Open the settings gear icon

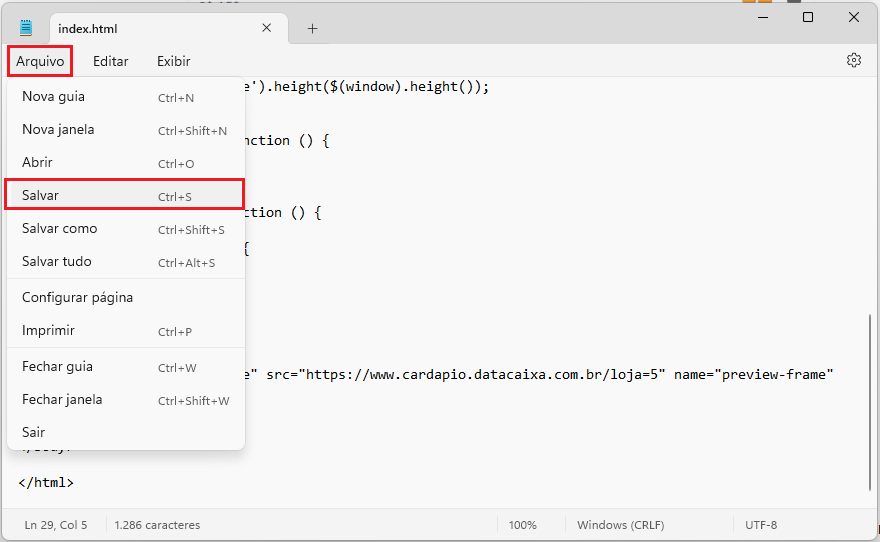pyautogui.click(x=853, y=60)
